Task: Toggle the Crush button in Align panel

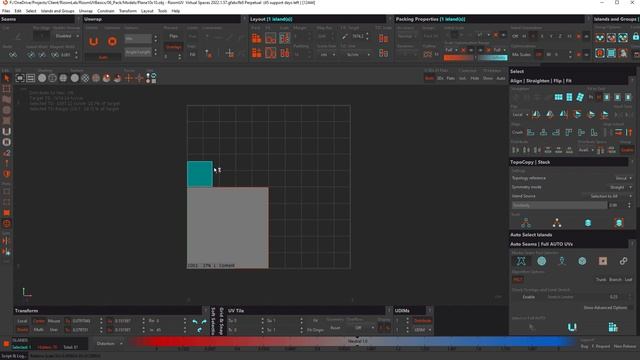Action: click(x=517, y=132)
